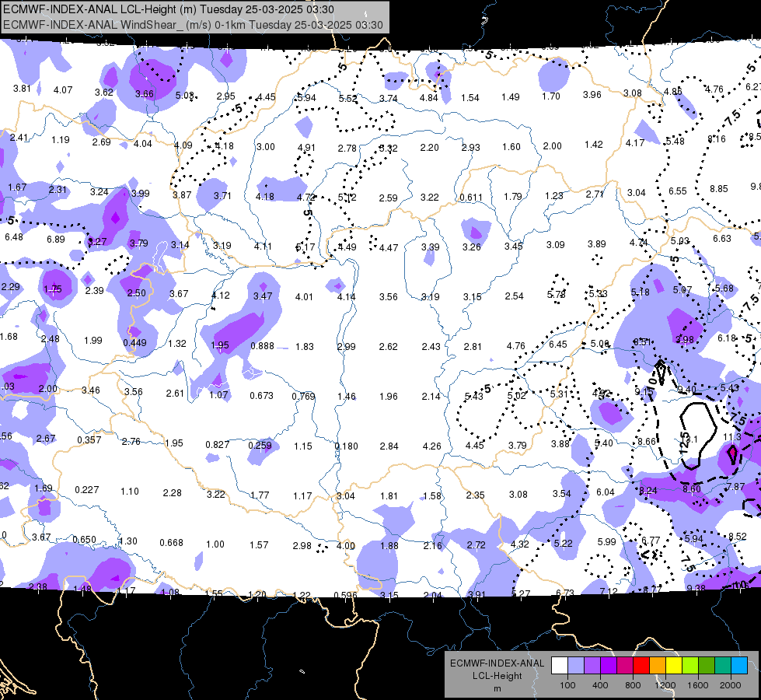Viewport: 761px width, 700px height.
Task: Click the wind shear value 2.98
Action: click(302, 545)
